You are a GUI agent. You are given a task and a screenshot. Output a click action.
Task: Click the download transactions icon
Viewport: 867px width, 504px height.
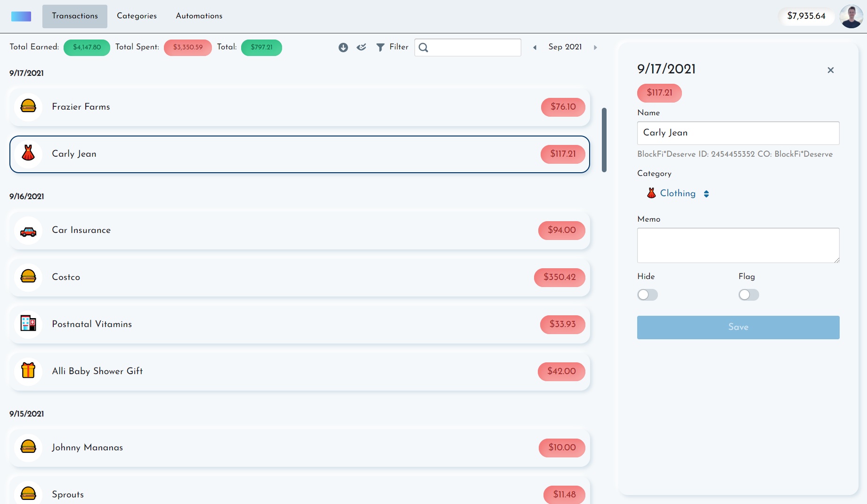[x=343, y=48]
